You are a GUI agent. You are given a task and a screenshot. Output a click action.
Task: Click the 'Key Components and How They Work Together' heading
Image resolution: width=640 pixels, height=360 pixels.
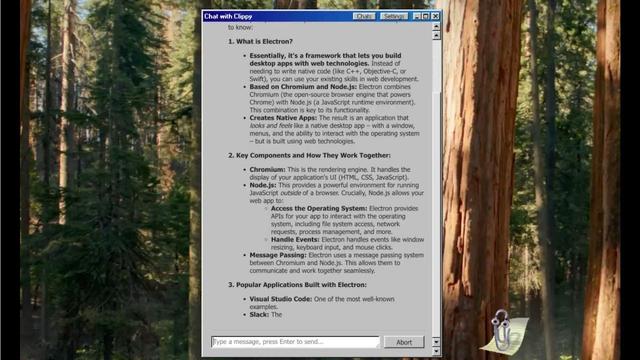point(313,155)
